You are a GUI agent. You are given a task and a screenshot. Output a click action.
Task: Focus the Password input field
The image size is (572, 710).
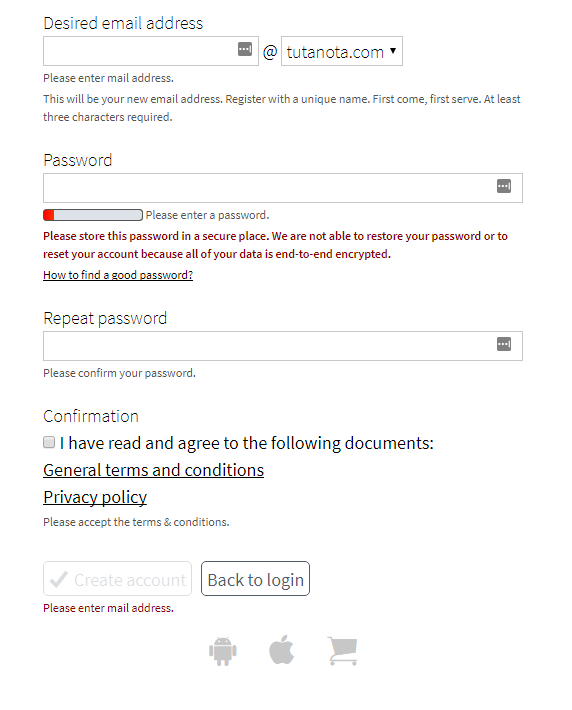[283, 188]
